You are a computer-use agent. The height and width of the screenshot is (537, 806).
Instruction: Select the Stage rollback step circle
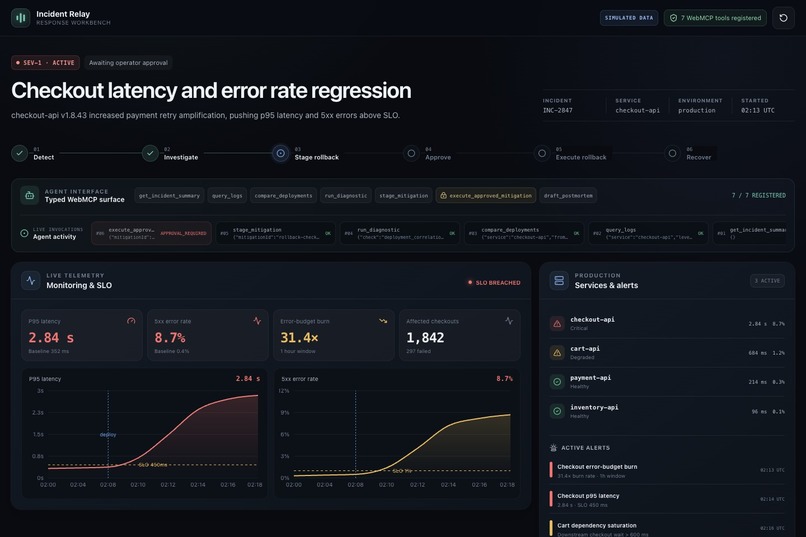(x=281, y=153)
